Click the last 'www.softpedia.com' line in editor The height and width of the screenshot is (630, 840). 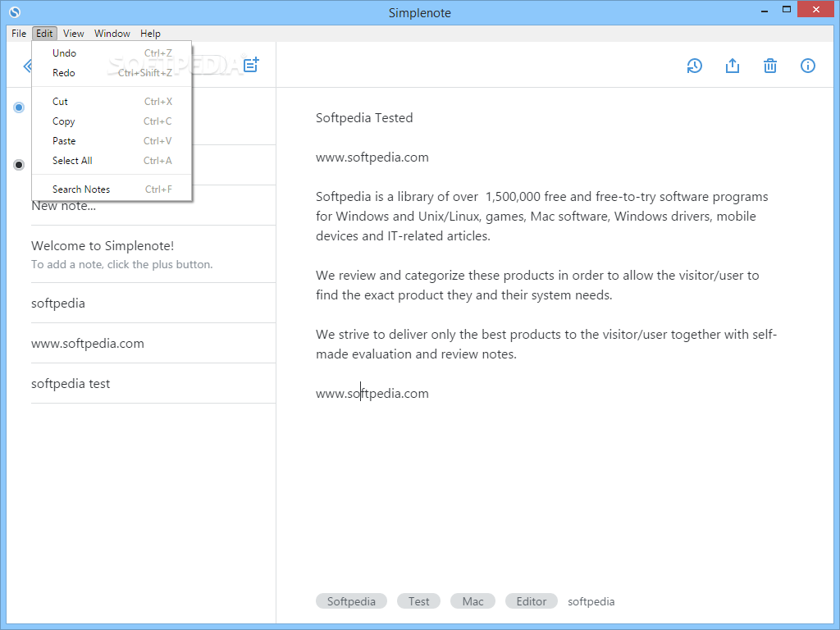[x=372, y=393]
